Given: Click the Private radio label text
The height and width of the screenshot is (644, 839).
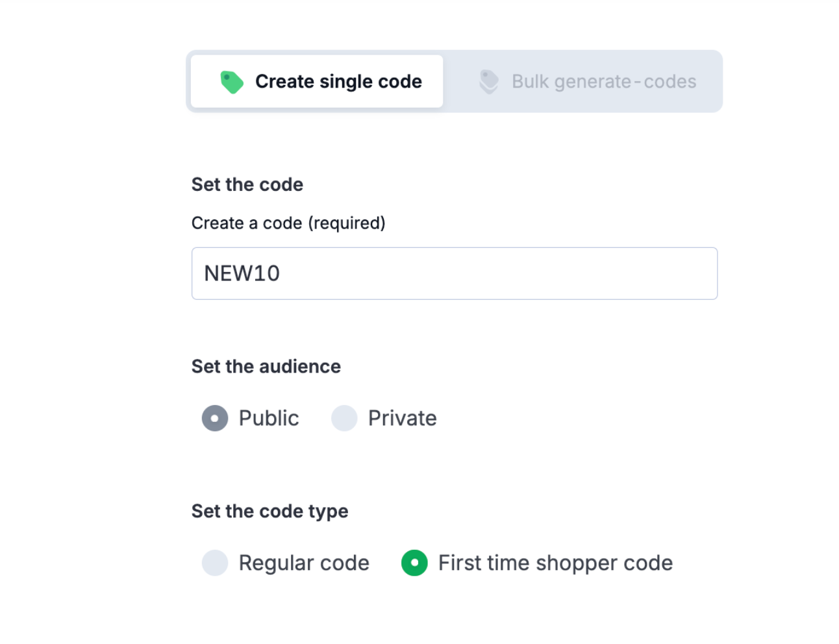Looking at the screenshot, I should 402,418.
